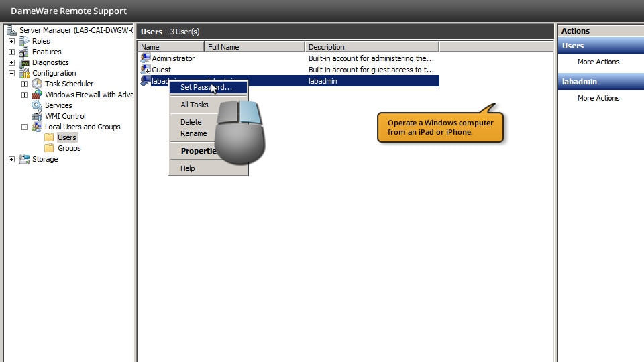Click the Users folder icon in tree
The height and width of the screenshot is (362, 644).
pos(49,137)
